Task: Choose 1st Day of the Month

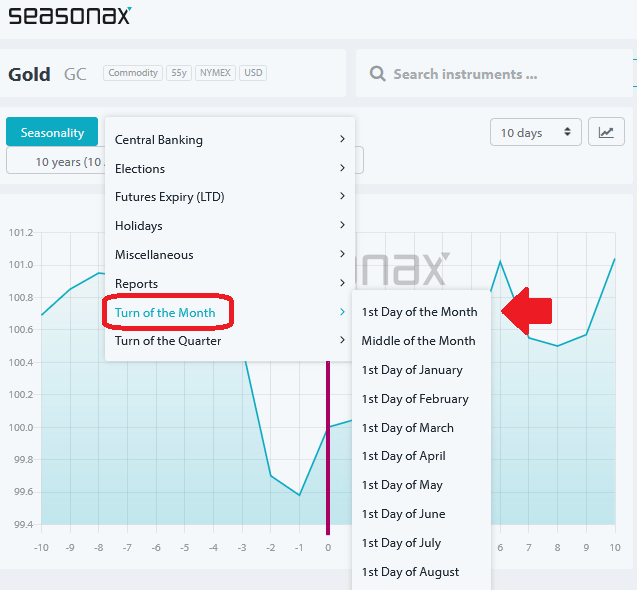Action: pyautogui.click(x=419, y=312)
